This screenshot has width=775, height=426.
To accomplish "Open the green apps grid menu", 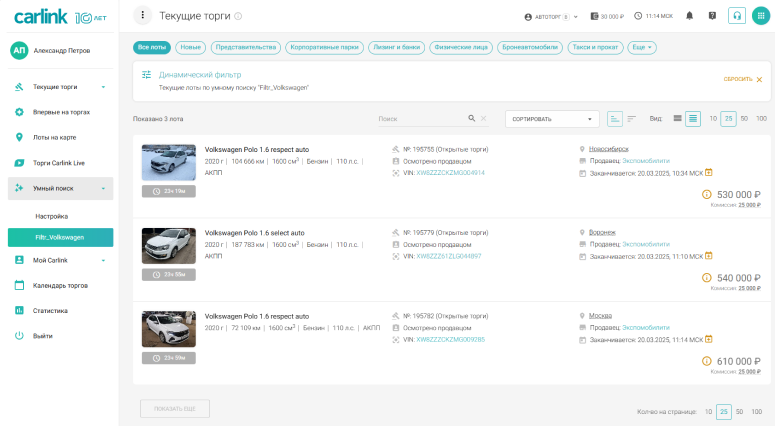I will tap(760, 16).
